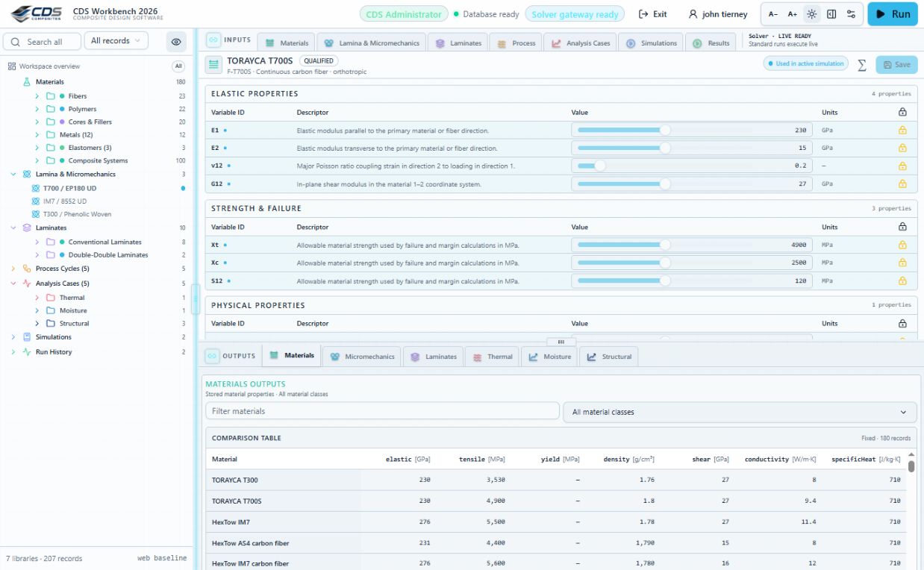Expand the Process Cycles (5) node
The image size is (924, 570).
pyautogui.click(x=13, y=269)
